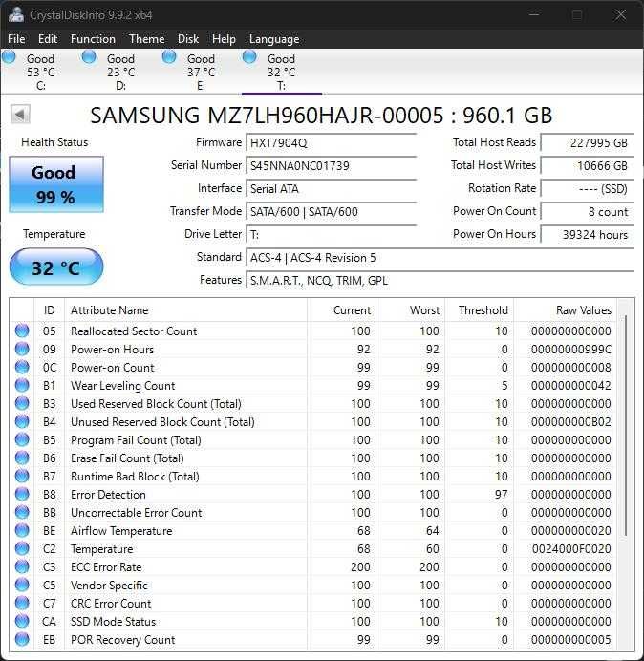The width and height of the screenshot is (644, 661).
Task: Click raw value 00000000999C
Action: click(x=570, y=350)
